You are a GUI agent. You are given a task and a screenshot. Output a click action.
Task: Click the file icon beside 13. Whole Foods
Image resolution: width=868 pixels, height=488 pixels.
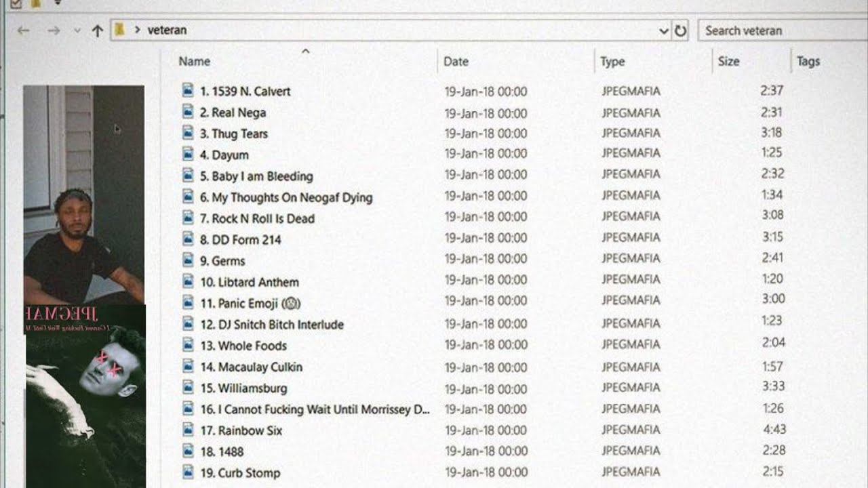[188, 344]
